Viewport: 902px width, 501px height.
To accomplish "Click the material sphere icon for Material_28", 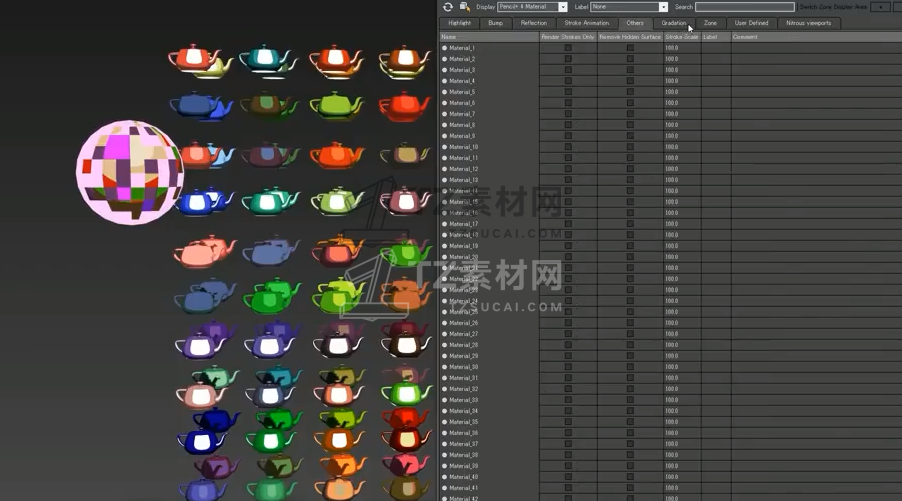I will click(445, 345).
